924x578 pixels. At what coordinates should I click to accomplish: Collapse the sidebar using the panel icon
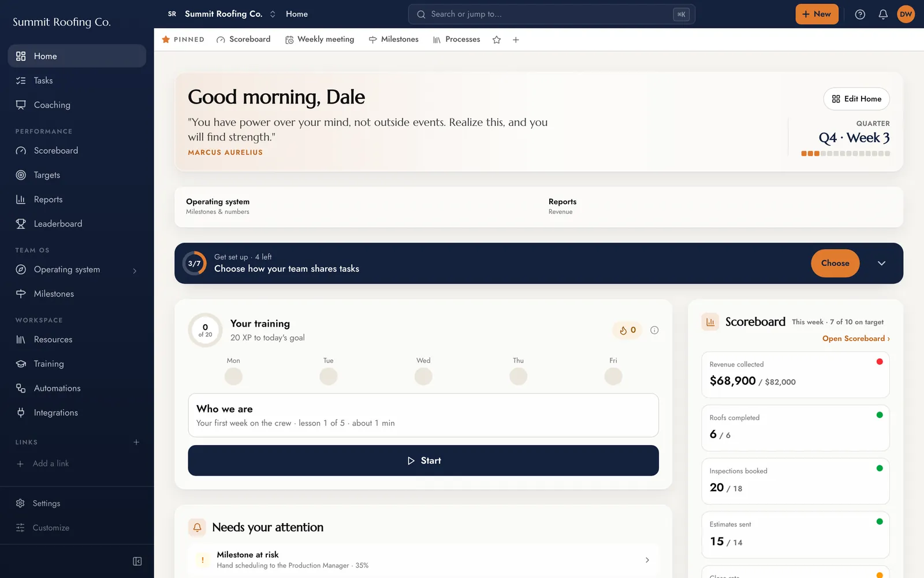pyautogui.click(x=137, y=561)
